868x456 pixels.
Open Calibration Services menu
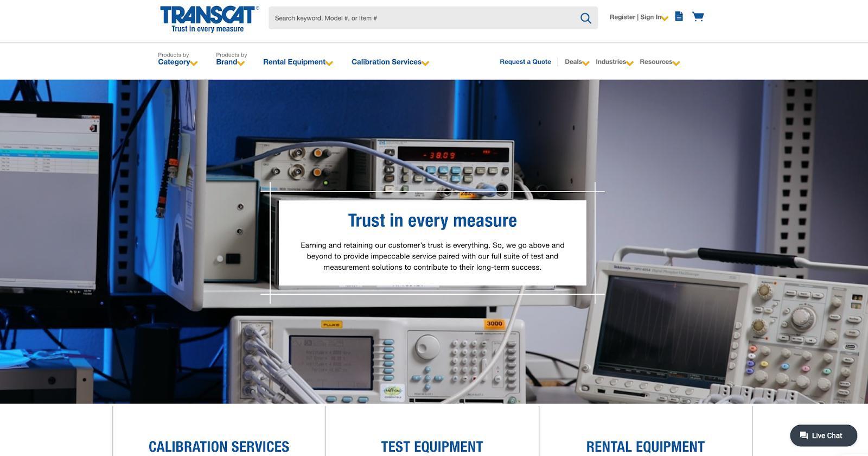coord(390,62)
